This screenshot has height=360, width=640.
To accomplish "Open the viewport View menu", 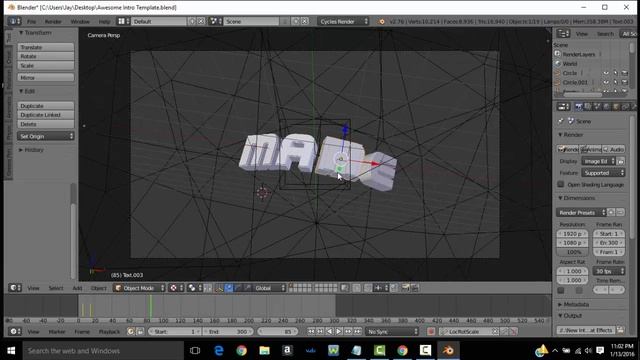I will [33, 288].
